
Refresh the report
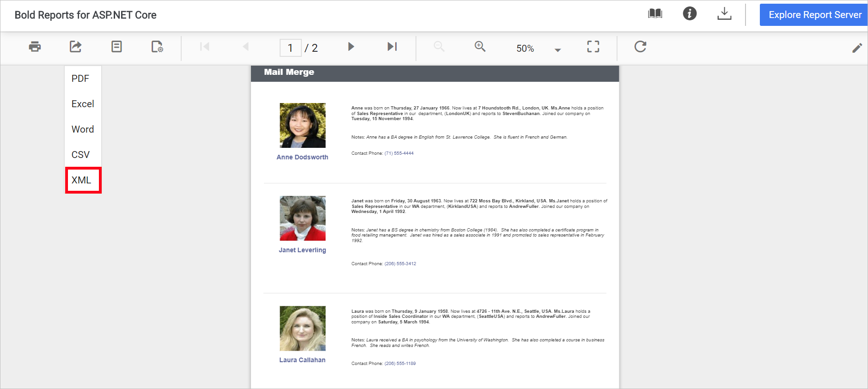click(640, 47)
